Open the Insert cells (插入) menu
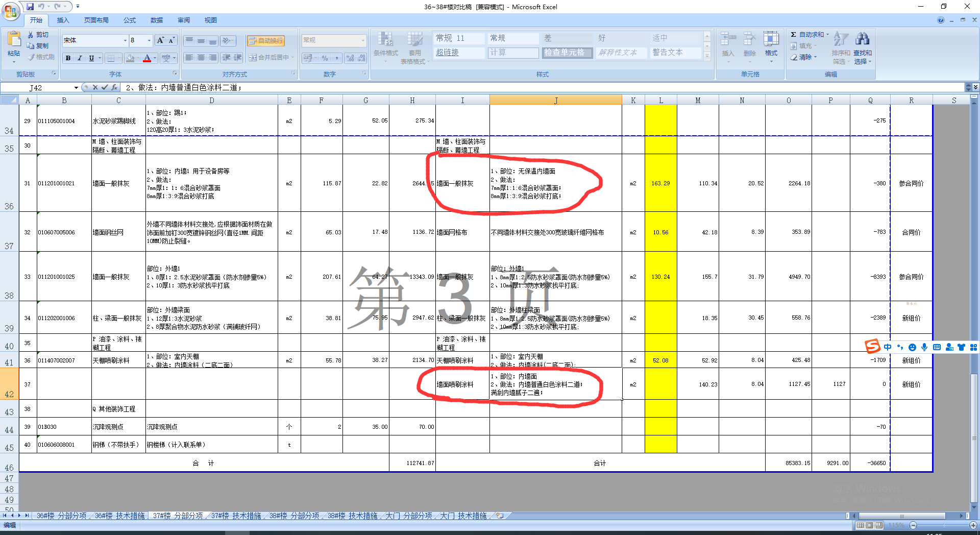The width and height of the screenshot is (980, 535). [x=728, y=47]
